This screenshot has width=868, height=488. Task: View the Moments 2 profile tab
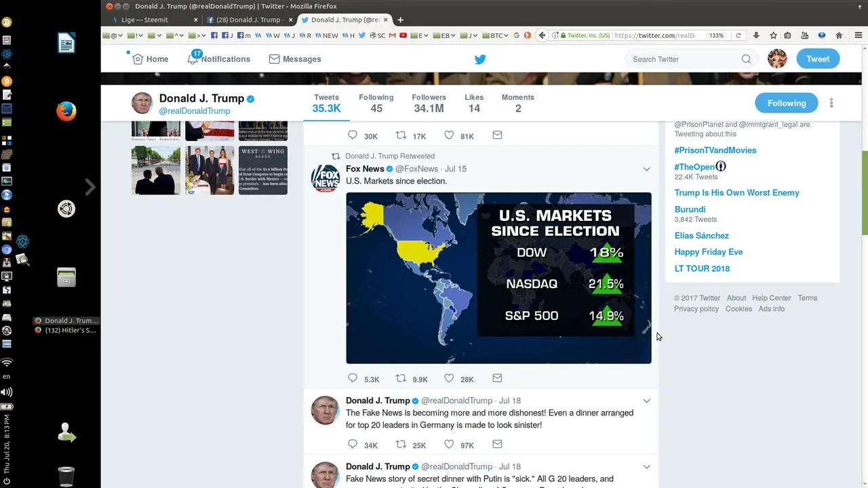pyautogui.click(x=518, y=103)
